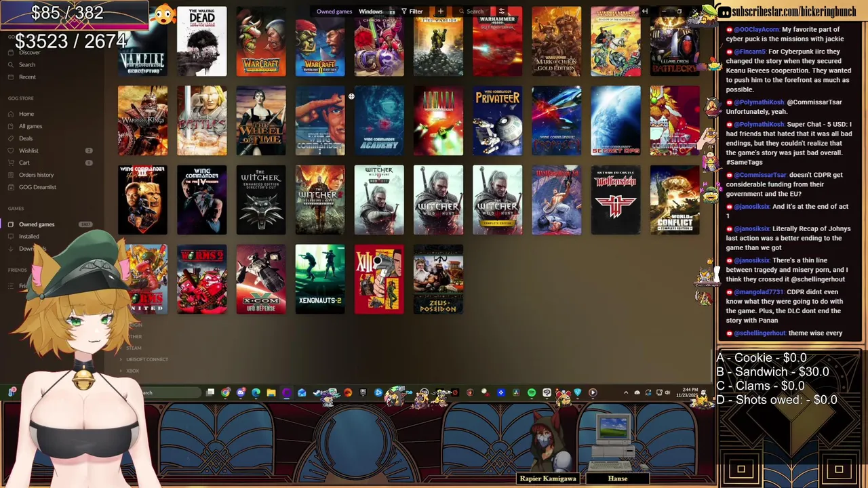This screenshot has width=868, height=488.
Task: Open Wing Commander IV tile
Action: click(202, 200)
